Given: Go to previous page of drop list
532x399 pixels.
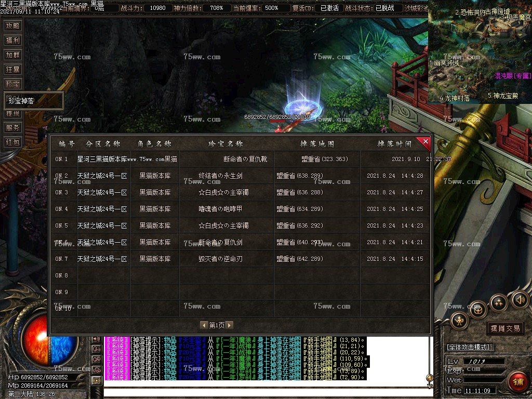Looking at the screenshot, I should tap(204, 325).
